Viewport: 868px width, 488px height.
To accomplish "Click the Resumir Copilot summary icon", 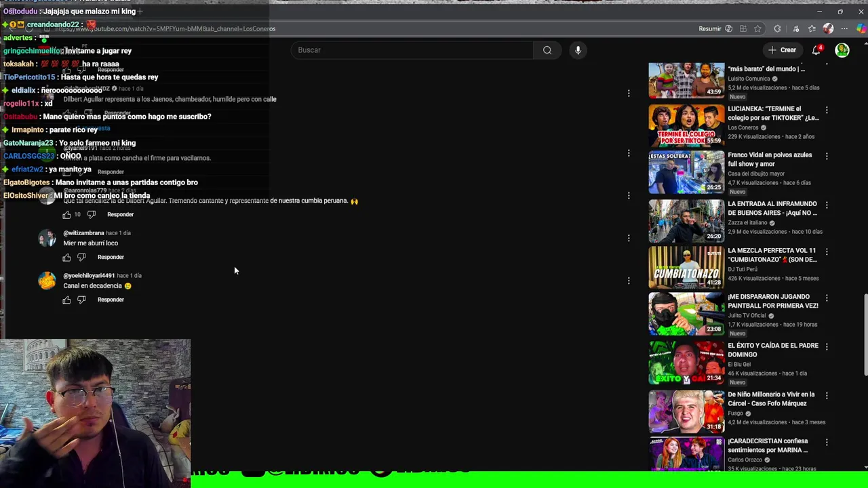I will [728, 28].
